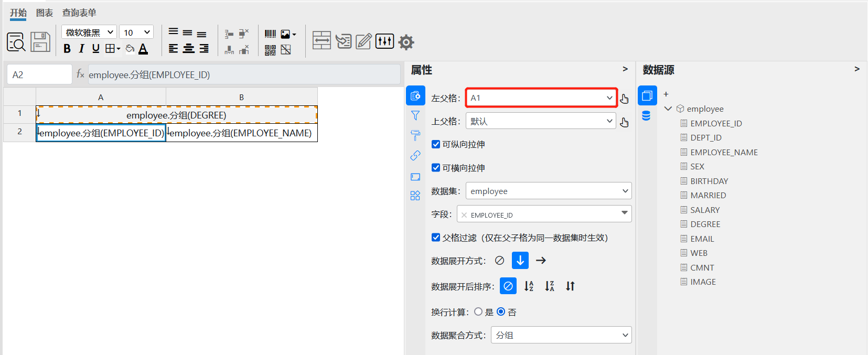Open the background fill color picker
868x355 pixels.
tap(130, 49)
